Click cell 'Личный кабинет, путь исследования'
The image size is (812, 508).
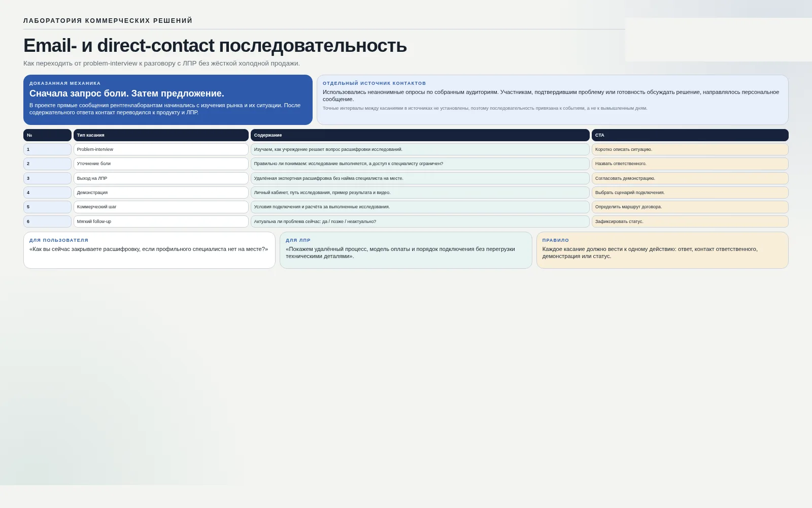click(x=420, y=193)
